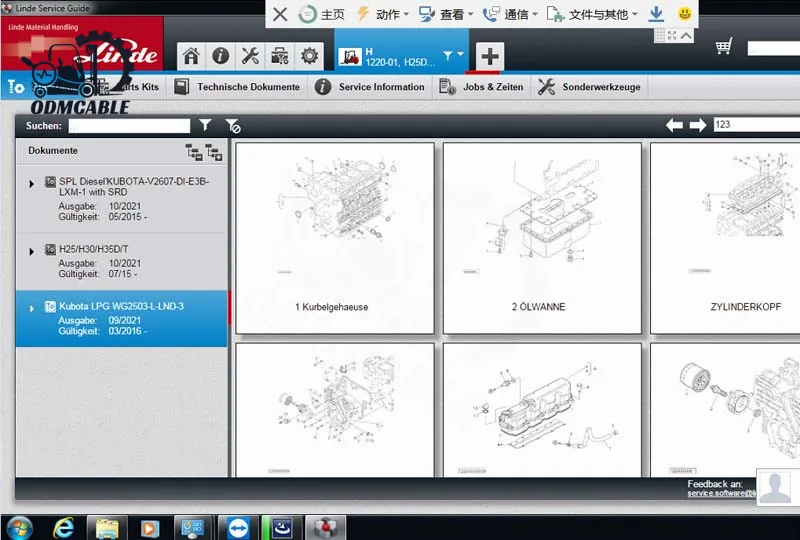Viewport: 800px width, 540px height.
Task: Open the H 1220-01 vehicle tab dropdown arrow
Action: tap(460, 55)
